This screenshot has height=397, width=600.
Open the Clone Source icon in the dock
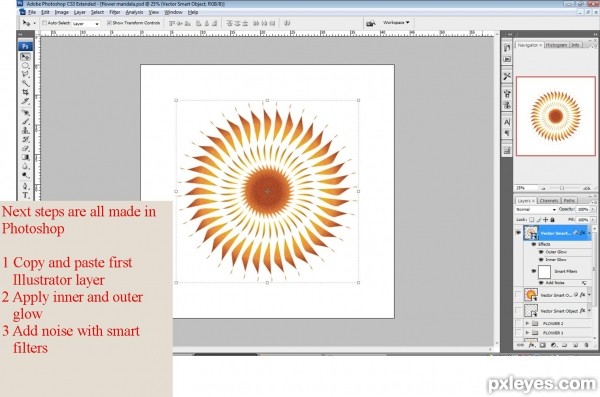point(507,105)
